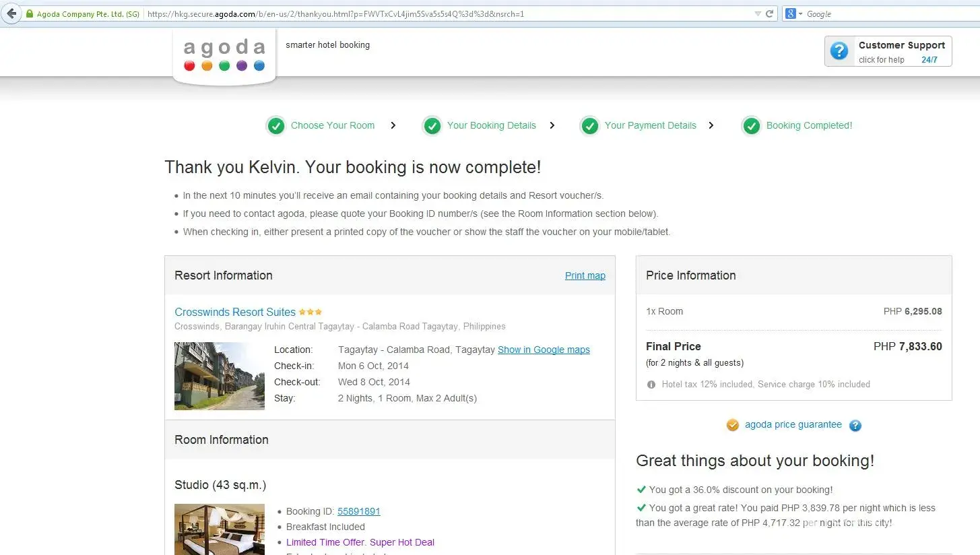Screen dimensions: 980x555
Task: Click the Final Price PHP 7,833.60 amount
Action: click(x=908, y=346)
